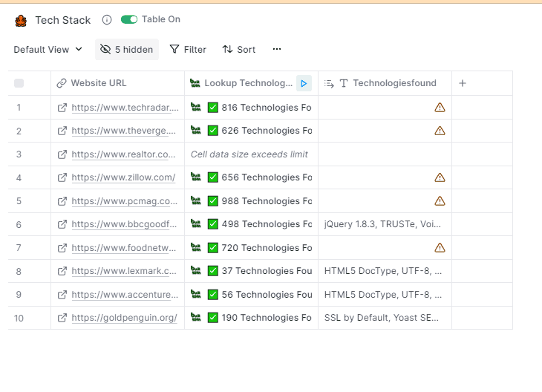
Task: Follow the https://www.zillow.com/ URL link
Action: click(x=123, y=177)
